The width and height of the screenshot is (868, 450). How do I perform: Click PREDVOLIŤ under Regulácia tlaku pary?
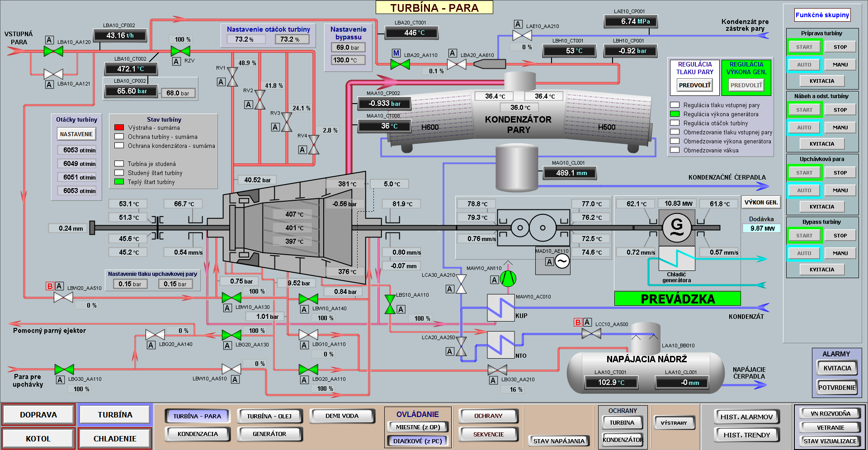694,85
